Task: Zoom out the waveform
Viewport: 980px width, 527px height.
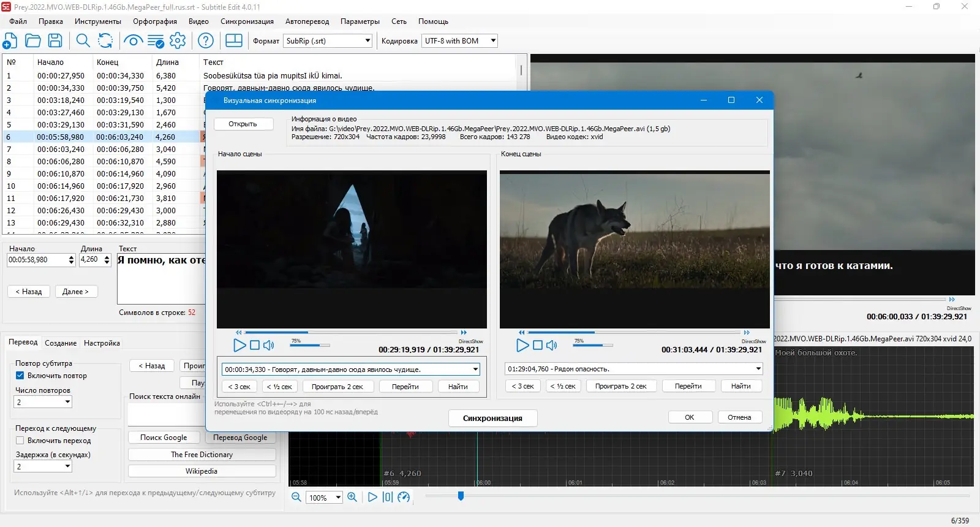Action: tap(296, 497)
